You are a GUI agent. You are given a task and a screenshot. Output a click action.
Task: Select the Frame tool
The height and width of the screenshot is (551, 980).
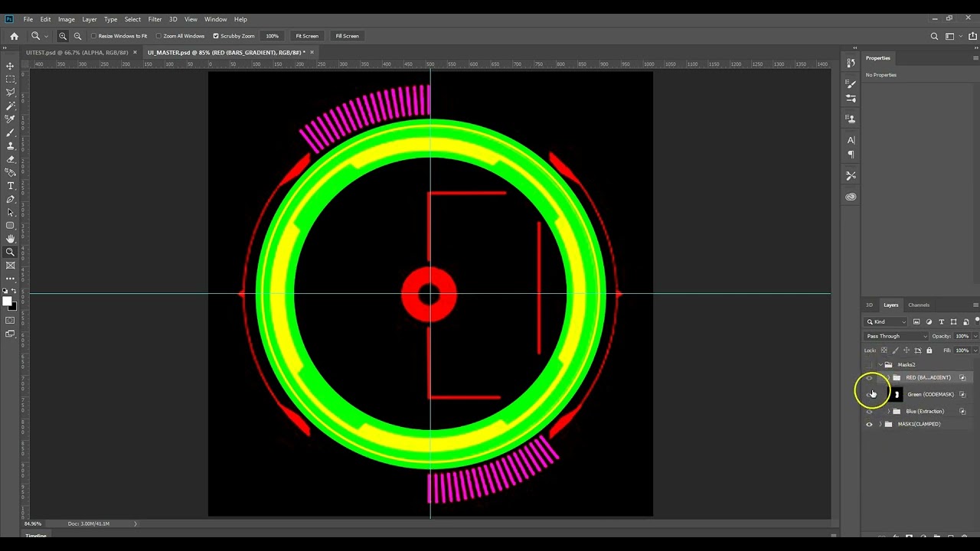11,266
